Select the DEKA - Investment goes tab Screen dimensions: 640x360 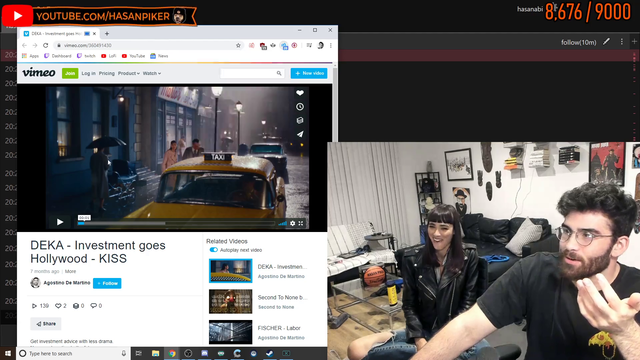(x=60, y=33)
